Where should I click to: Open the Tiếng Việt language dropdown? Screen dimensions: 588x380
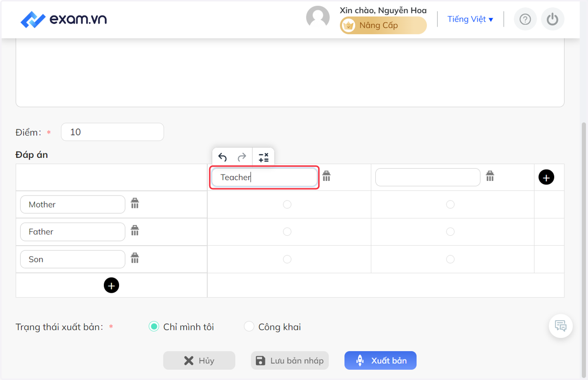pos(470,19)
